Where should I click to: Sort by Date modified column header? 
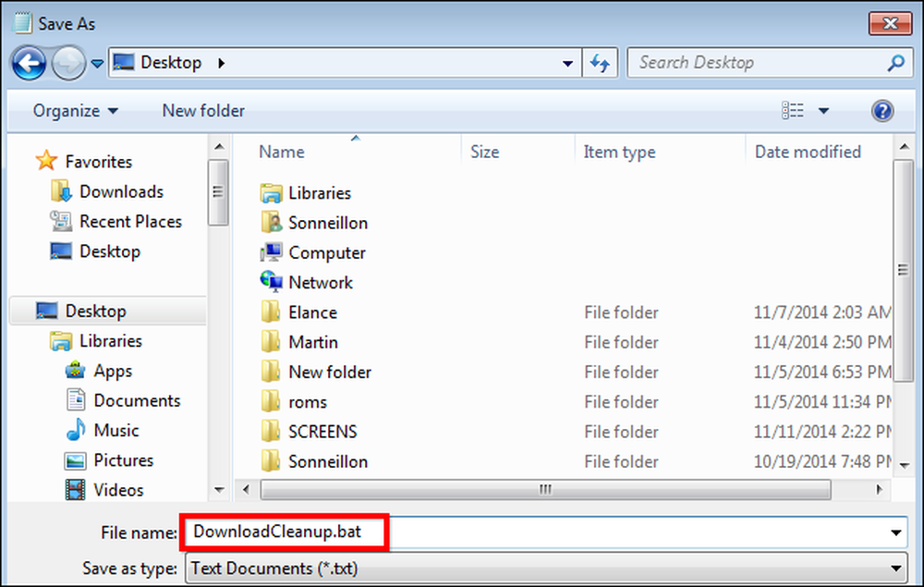808,152
